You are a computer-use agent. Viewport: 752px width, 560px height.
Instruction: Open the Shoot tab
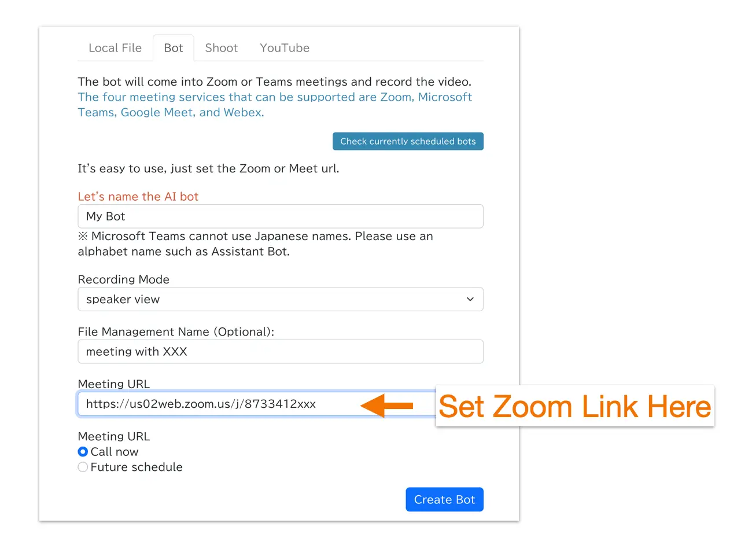[221, 48]
